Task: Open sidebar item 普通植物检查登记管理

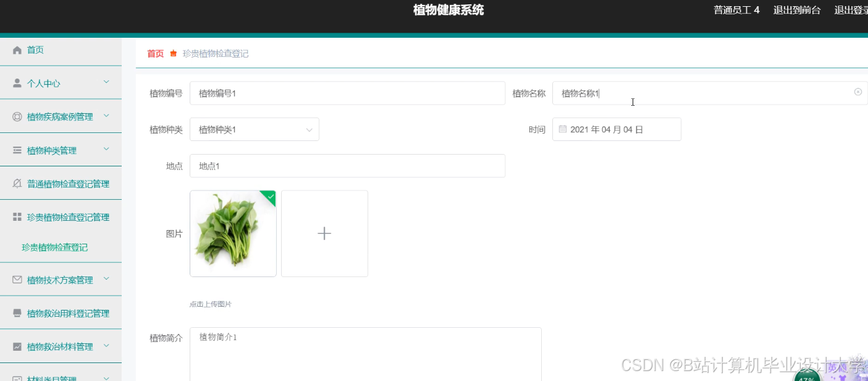Action: [x=61, y=184]
